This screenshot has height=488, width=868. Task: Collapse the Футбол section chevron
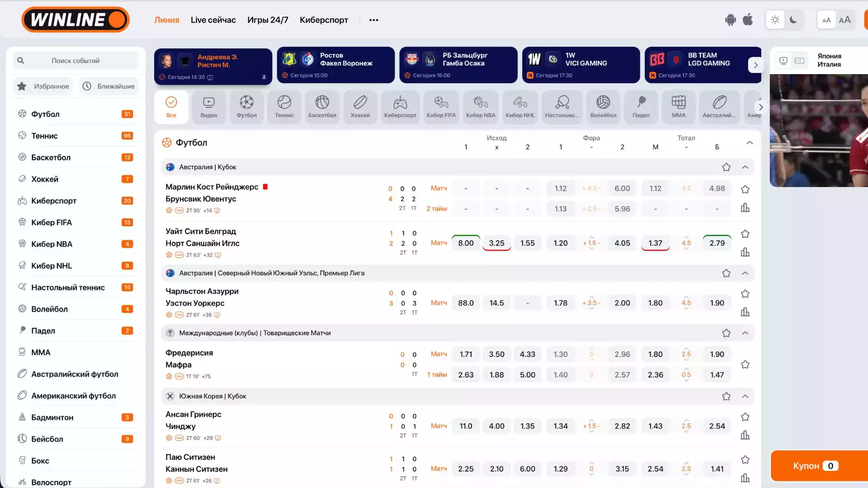pyautogui.click(x=750, y=143)
